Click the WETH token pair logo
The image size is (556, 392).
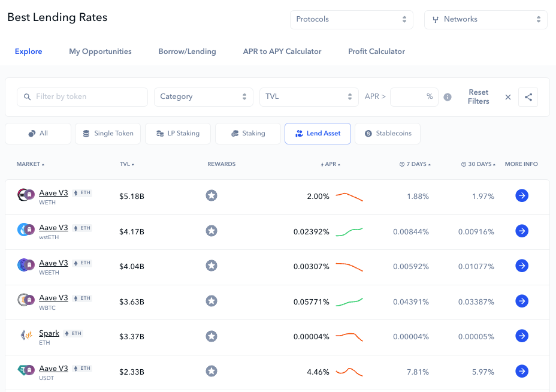[26, 195]
